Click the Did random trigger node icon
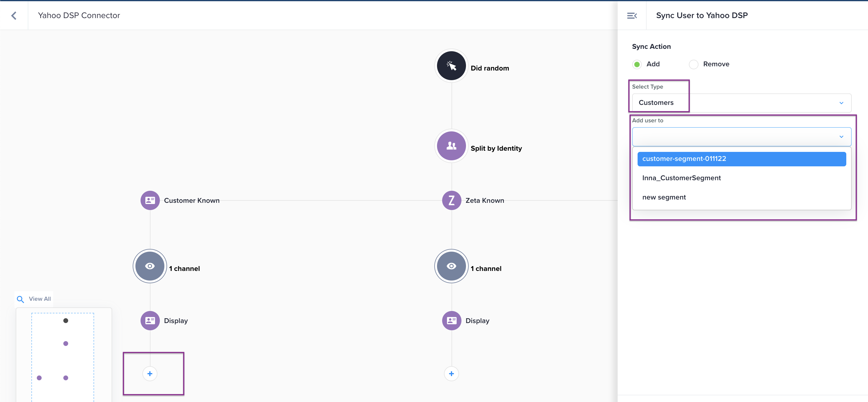 (451, 66)
